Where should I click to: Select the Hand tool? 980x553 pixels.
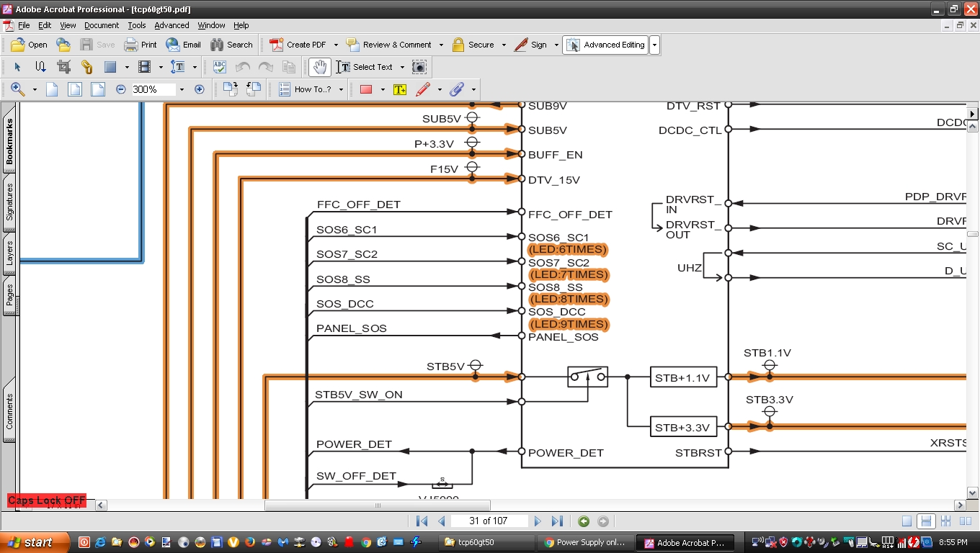[x=319, y=67]
